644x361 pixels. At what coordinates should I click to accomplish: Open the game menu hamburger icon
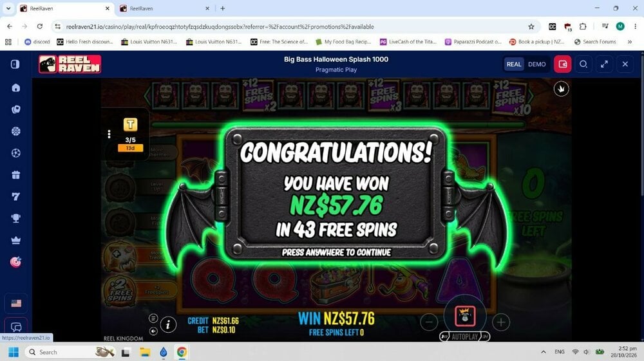pos(153,318)
